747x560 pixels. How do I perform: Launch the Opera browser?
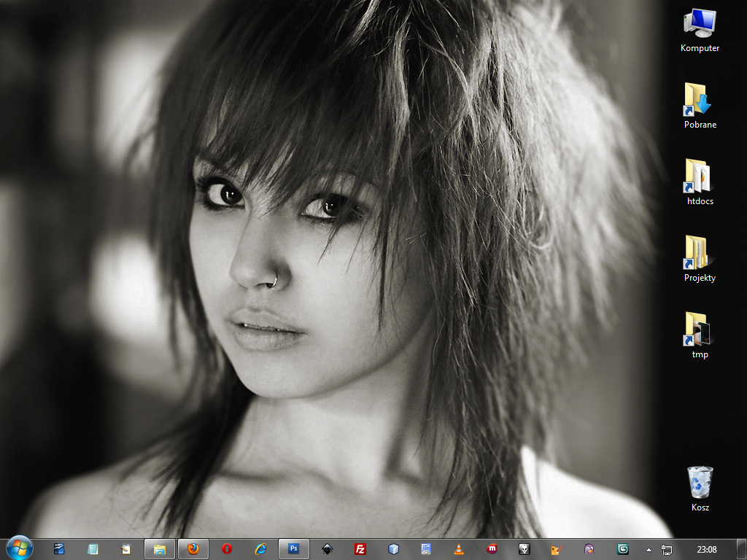click(227, 549)
